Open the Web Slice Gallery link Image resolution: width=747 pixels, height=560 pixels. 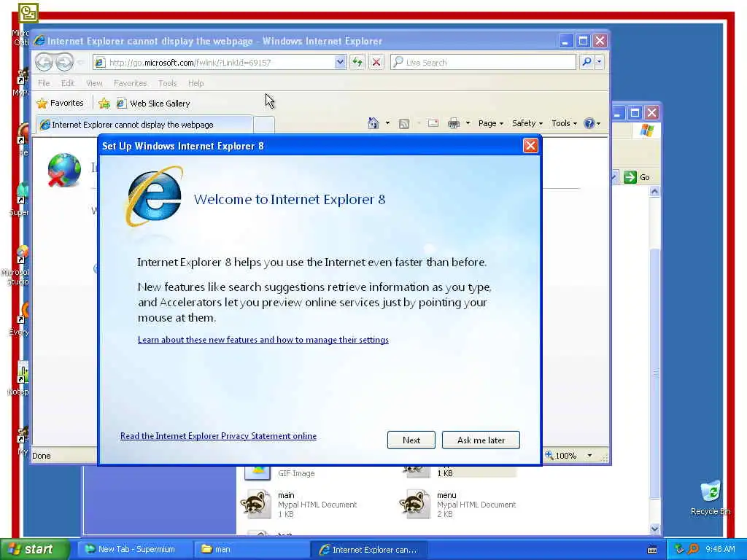(x=153, y=104)
